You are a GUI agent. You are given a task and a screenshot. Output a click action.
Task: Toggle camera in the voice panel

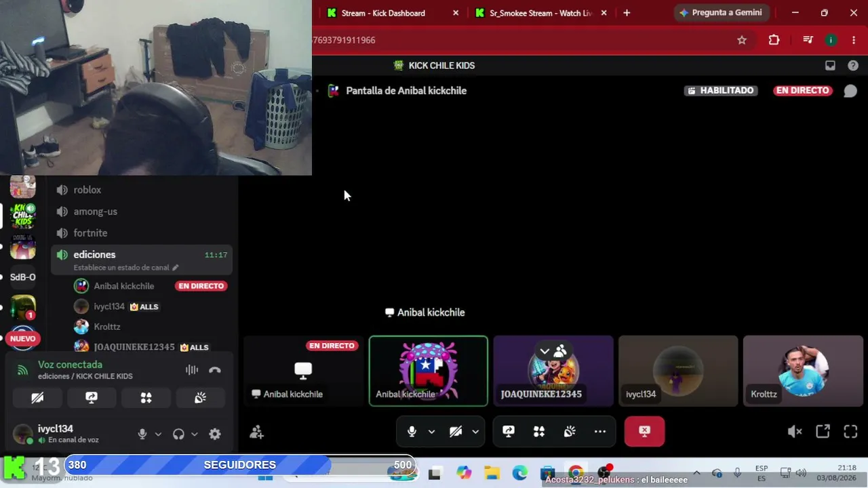tap(37, 398)
